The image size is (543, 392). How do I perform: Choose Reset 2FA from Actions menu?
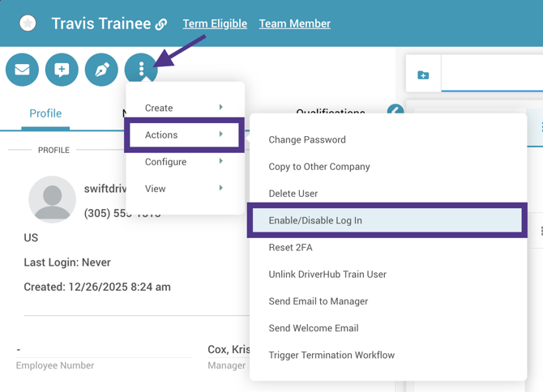point(290,248)
